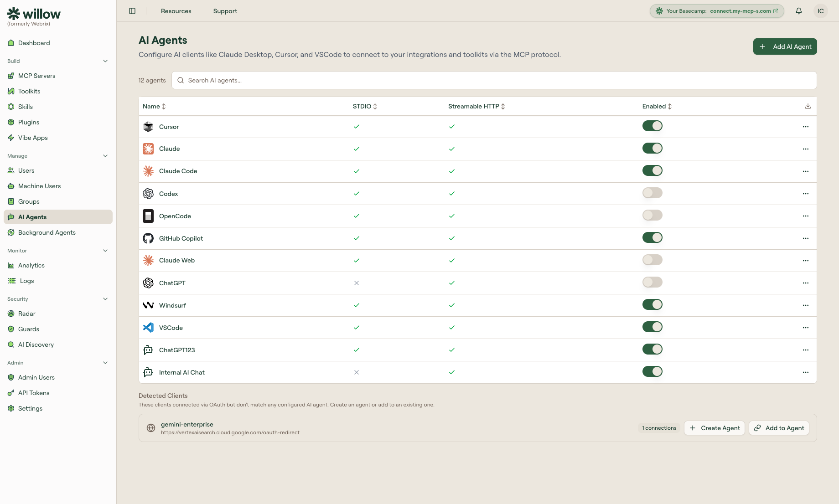This screenshot has width=839, height=504.
Task: Collapse the Manage sidebar section
Action: 105,156
